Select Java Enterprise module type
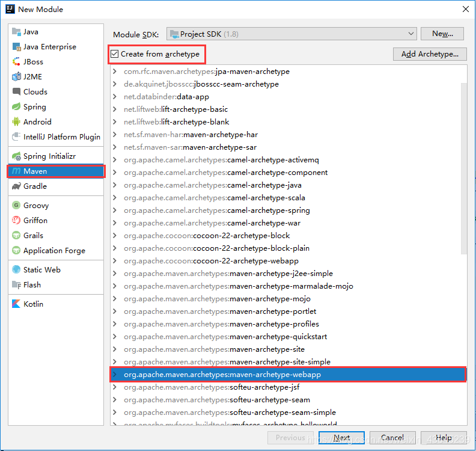 [x=56, y=47]
